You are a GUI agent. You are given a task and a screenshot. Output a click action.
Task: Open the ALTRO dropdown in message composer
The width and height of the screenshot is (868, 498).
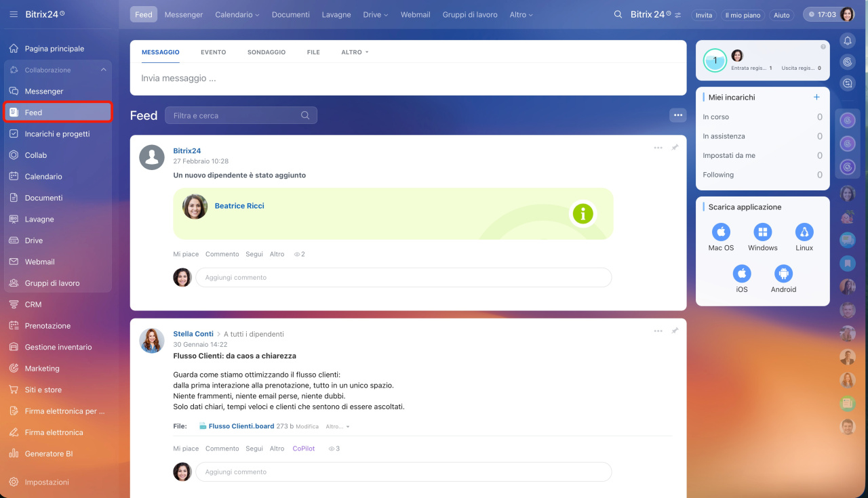355,52
